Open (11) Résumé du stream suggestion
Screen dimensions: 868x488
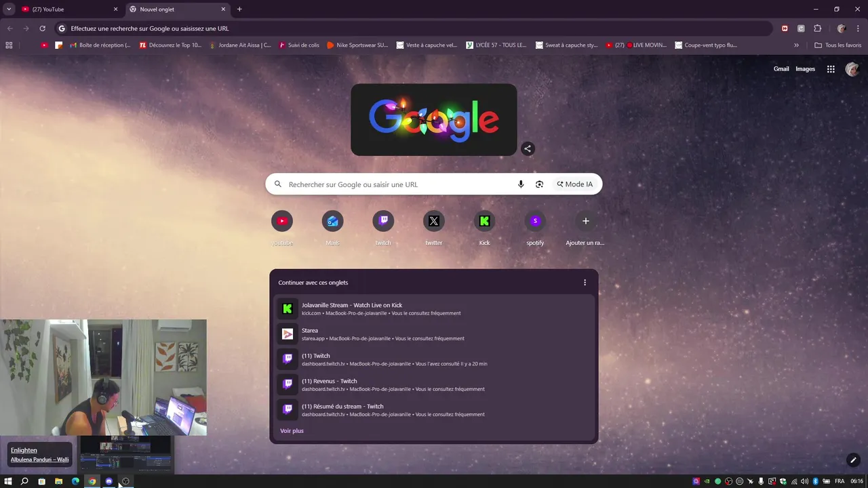434,410
